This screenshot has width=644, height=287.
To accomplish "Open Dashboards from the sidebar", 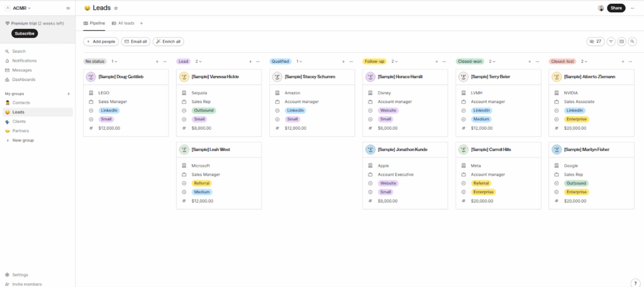I will pos(24,79).
